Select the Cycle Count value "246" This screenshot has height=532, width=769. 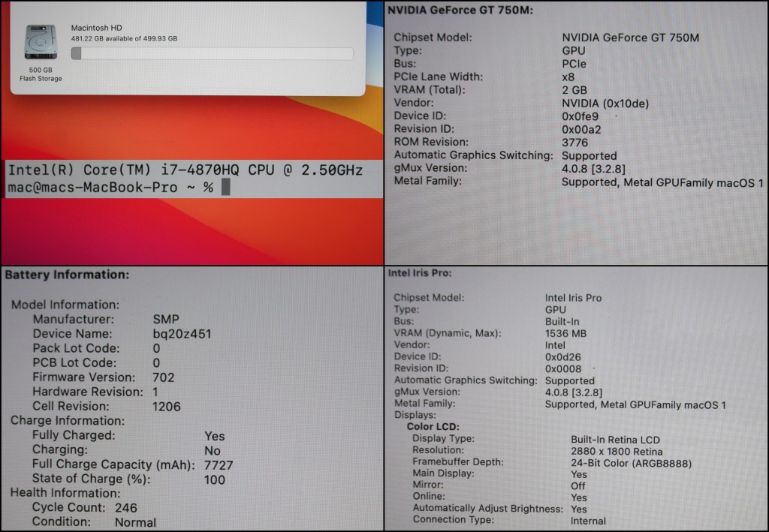point(126,508)
